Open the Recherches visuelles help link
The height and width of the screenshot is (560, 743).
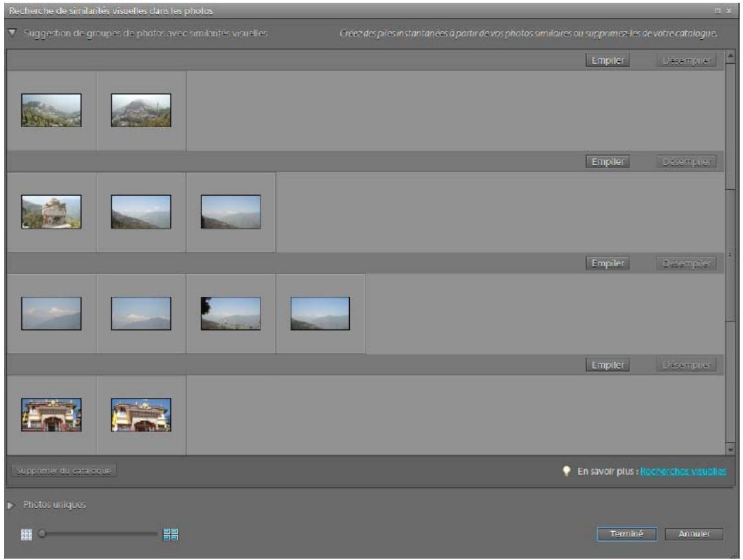(683, 471)
